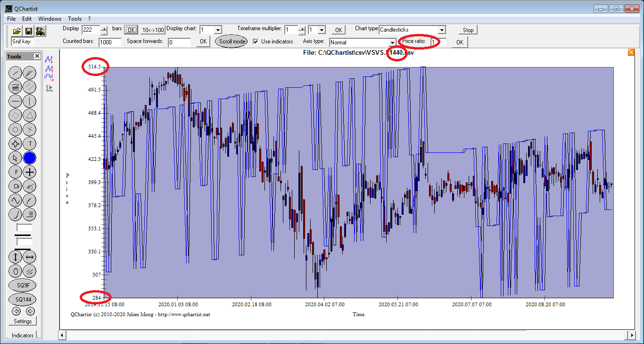Select the horizontal line drawing tool

[16, 101]
